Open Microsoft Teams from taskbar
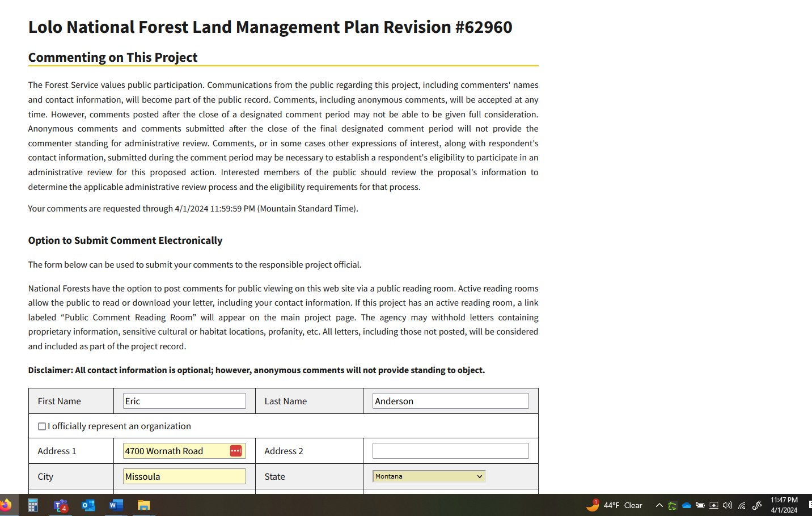 point(61,505)
